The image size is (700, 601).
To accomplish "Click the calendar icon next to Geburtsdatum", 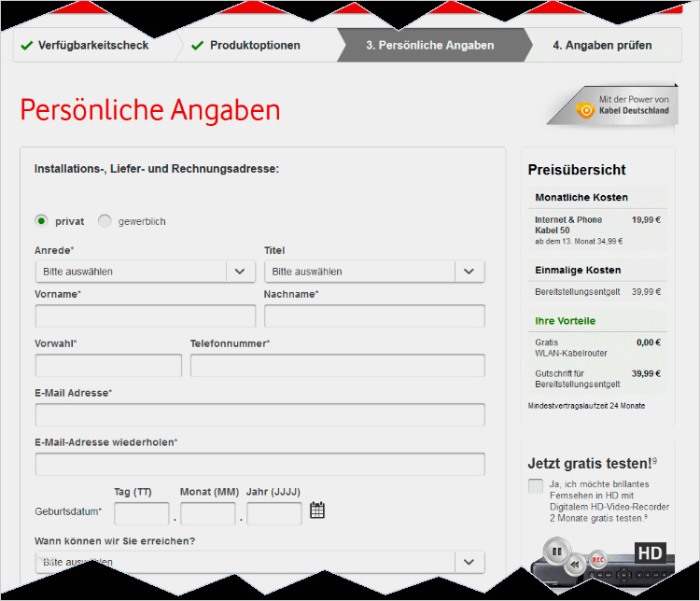I will [317, 510].
